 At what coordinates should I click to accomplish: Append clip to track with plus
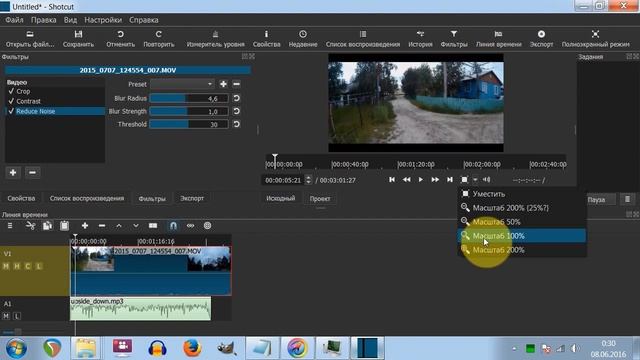pyautogui.click(x=85, y=226)
